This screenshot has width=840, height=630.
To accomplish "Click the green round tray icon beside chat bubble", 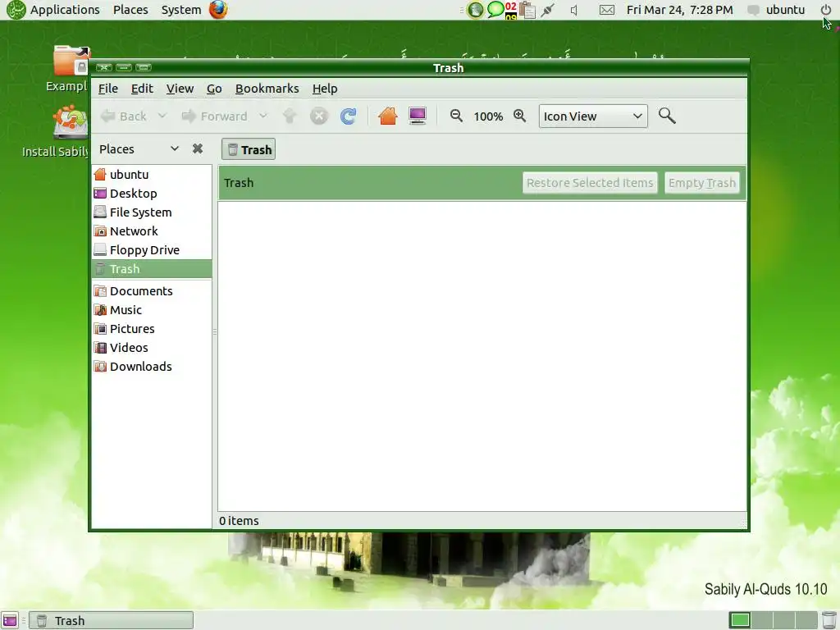I will tap(475, 10).
